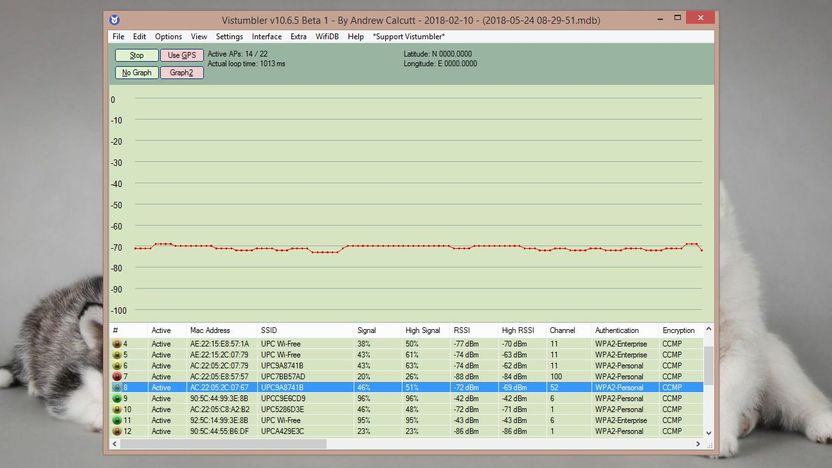
Task: Click the horizontal scroll right arrow
Action: [x=698, y=444]
